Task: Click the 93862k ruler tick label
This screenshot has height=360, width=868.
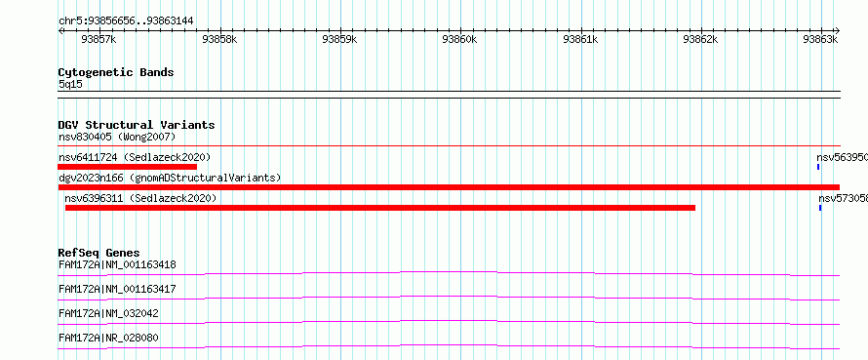Action: (701, 39)
